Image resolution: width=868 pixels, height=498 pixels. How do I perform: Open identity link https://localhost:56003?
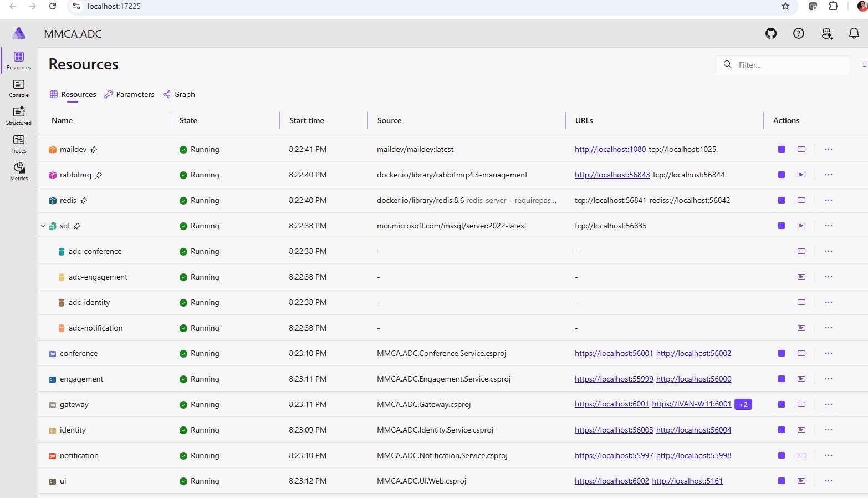click(x=614, y=430)
